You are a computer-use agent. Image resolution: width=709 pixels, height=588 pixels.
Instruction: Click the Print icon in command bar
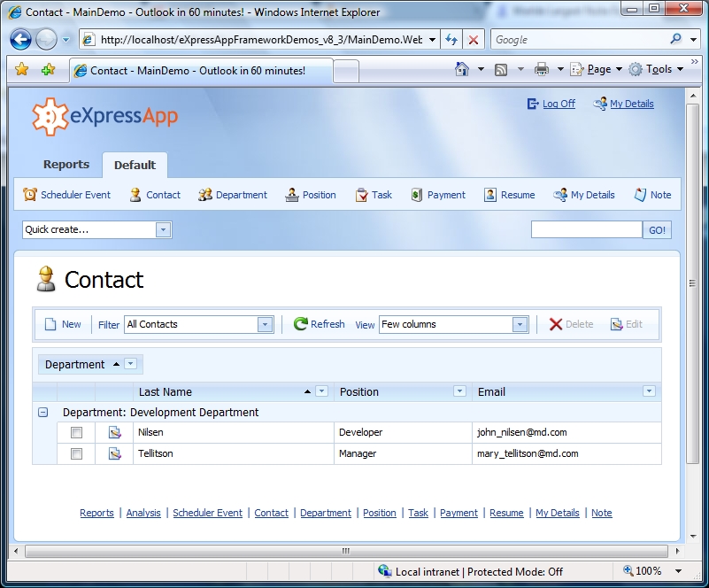coord(541,69)
